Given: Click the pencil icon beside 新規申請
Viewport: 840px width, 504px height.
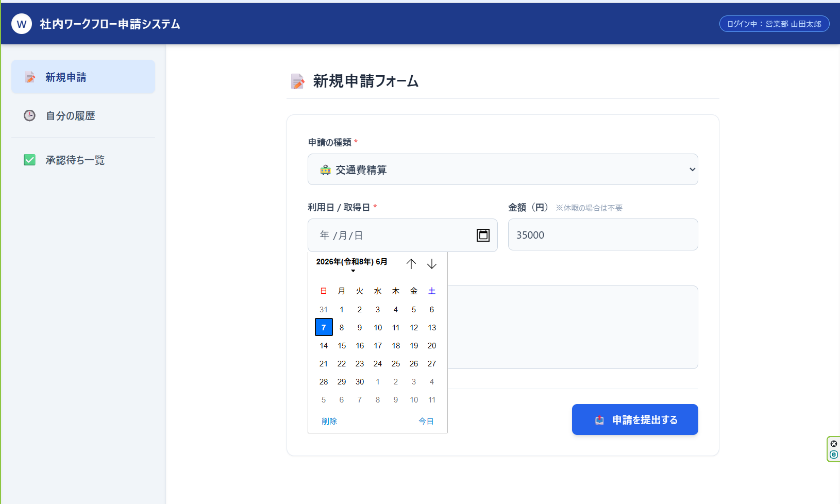Looking at the screenshot, I should [30, 77].
